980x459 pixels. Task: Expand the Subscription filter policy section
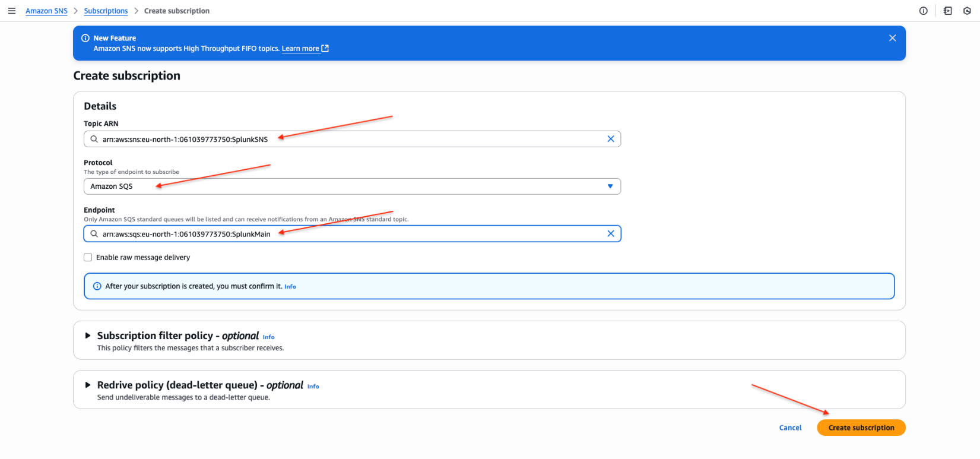(x=88, y=336)
